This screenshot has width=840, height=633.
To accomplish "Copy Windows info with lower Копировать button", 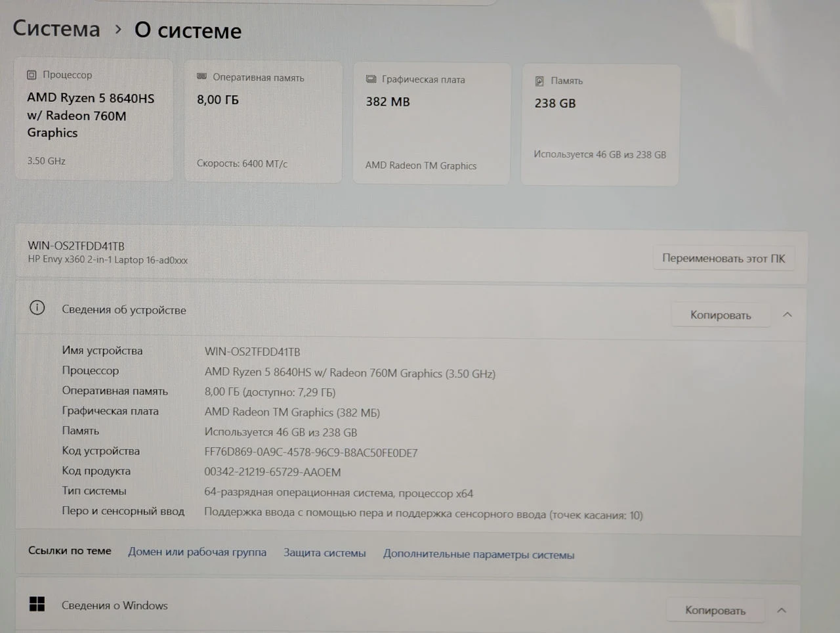I will click(715, 610).
